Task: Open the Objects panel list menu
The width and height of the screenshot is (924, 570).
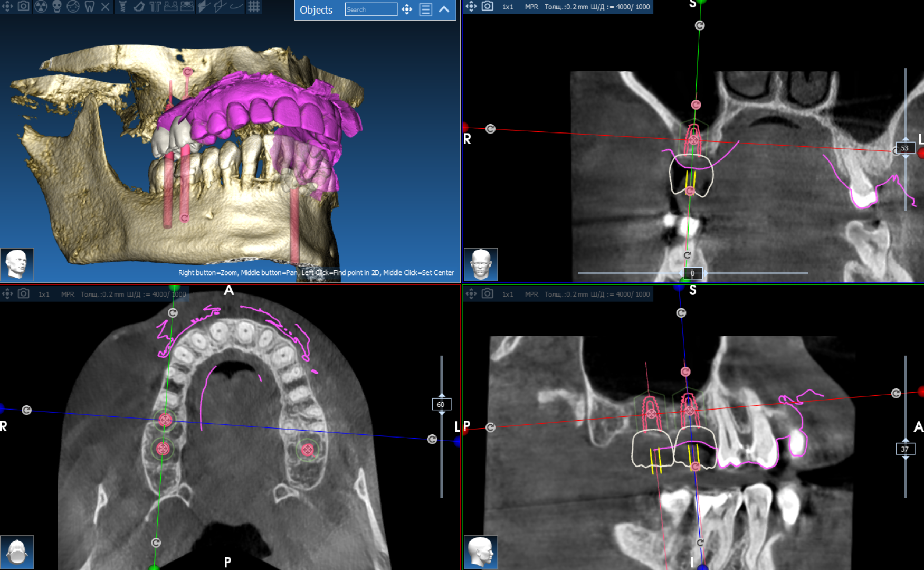Action: (x=425, y=9)
